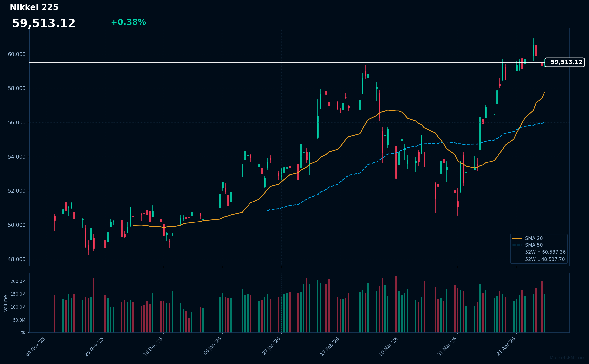Click the 25 Nov '25 date label
Image resolution: width=589 pixels, height=364 pixels.
pyautogui.click(x=94, y=346)
